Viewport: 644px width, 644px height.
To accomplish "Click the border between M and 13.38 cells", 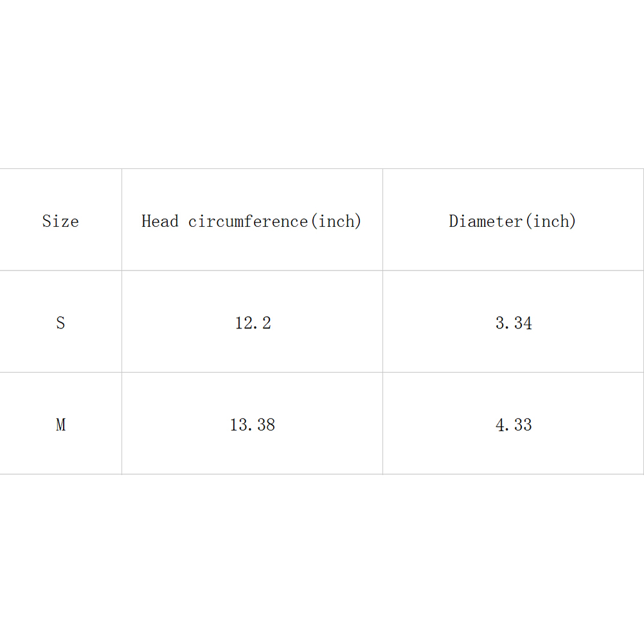I will pos(121,424).
